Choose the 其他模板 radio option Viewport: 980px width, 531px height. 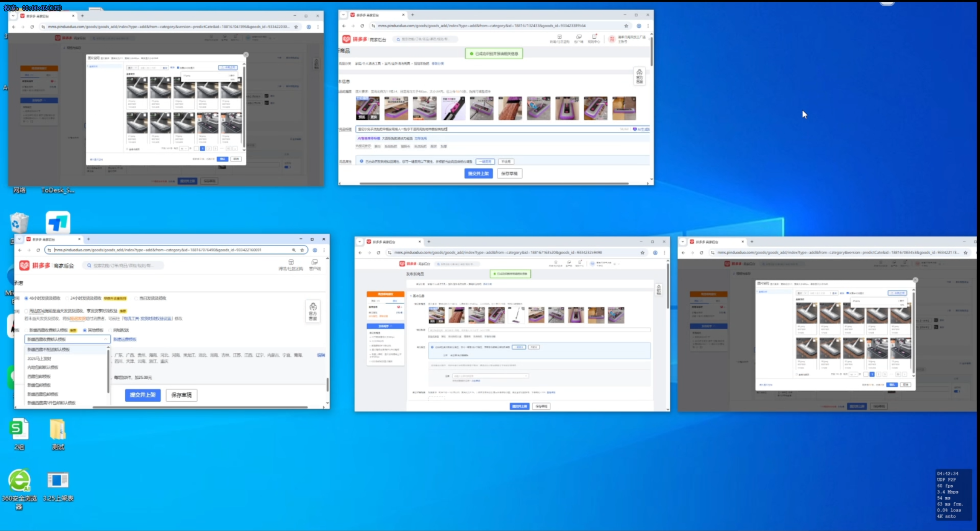tap(85, 330)
